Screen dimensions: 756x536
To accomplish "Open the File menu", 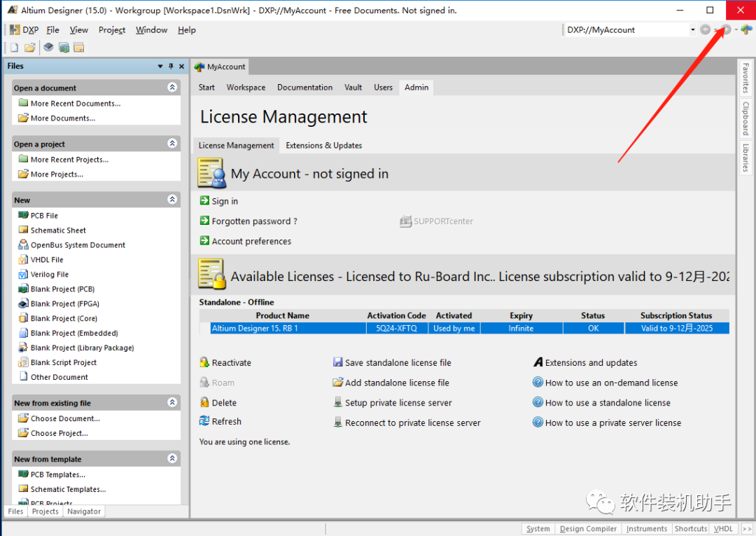I will (52, 30).
